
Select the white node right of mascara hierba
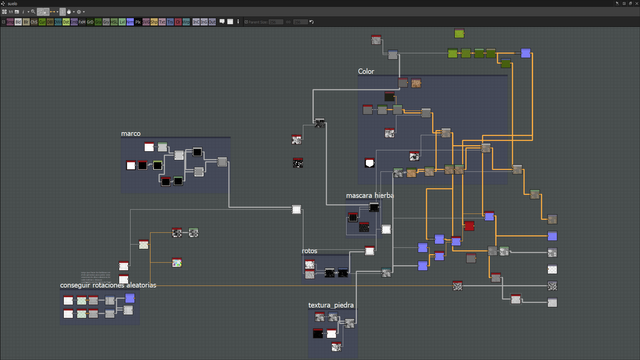386,229
